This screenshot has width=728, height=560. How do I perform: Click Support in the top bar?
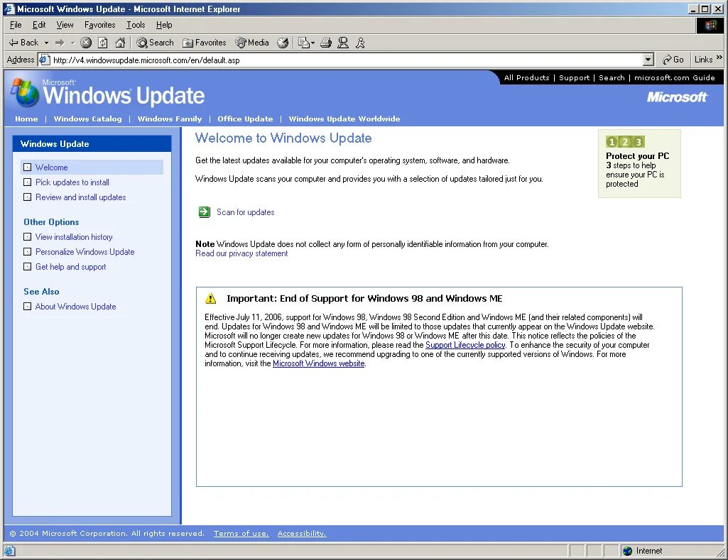pos(574,77)
